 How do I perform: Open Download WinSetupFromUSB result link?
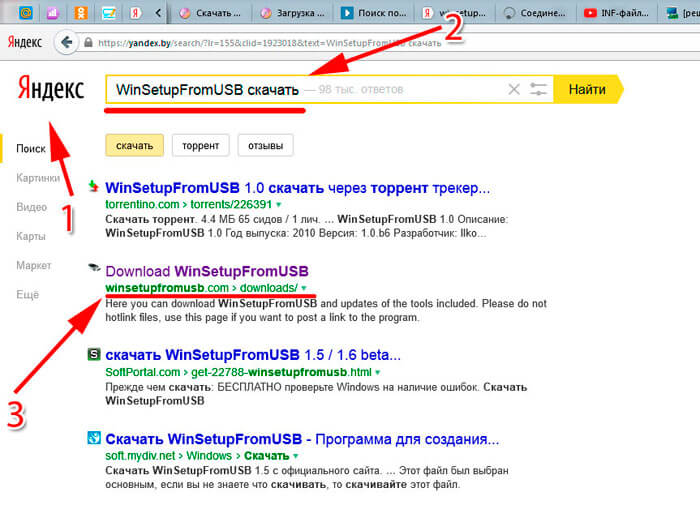pos(207,271)
